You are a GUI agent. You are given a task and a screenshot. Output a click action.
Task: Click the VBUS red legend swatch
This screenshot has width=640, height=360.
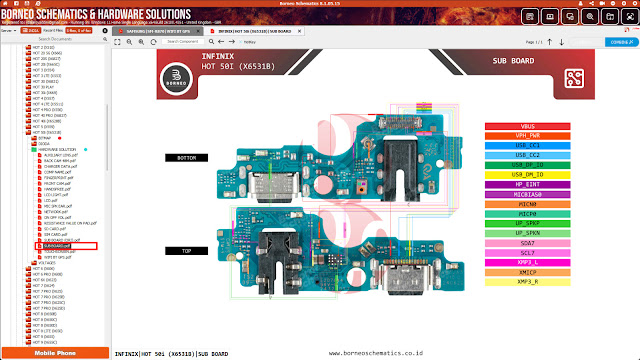point(527,127)
